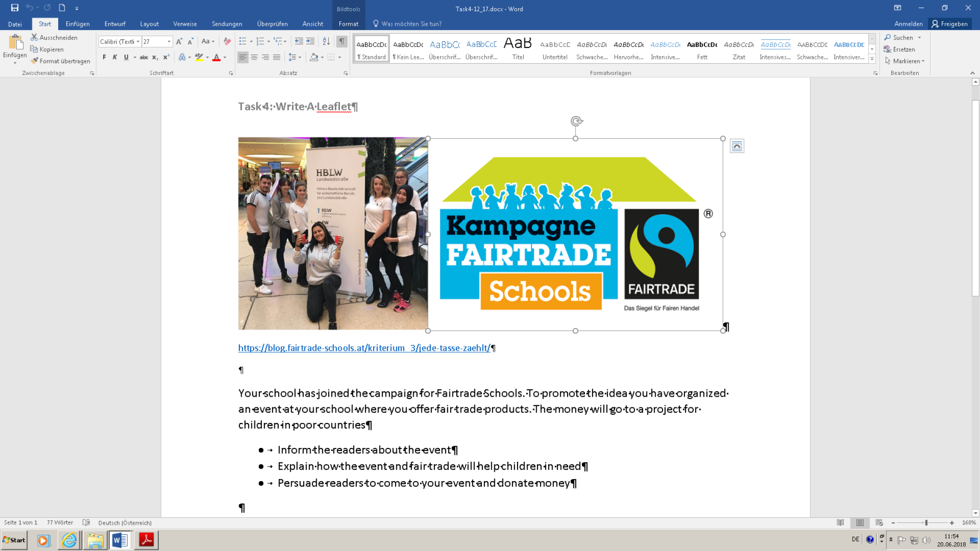Image resolution: width=980 pixels, height=551 pixels.
Task: Open the borders dropdown
Action: click(x=340, y=57)
